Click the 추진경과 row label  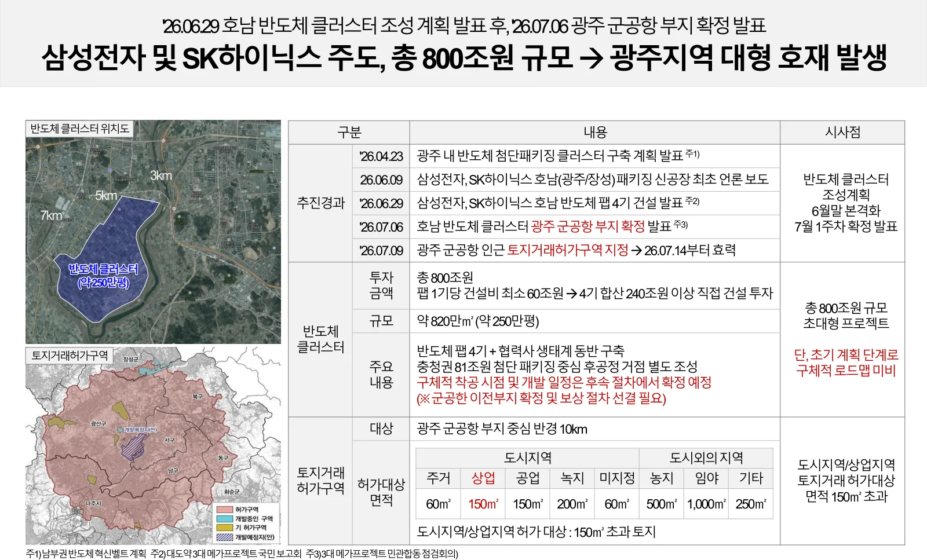[x=320, y=203]
